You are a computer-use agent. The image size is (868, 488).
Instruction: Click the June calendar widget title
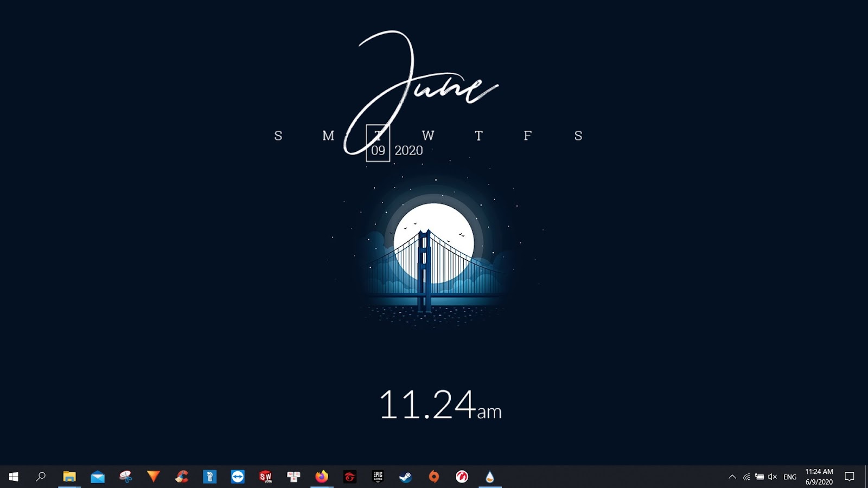click(x=420, y=92)
